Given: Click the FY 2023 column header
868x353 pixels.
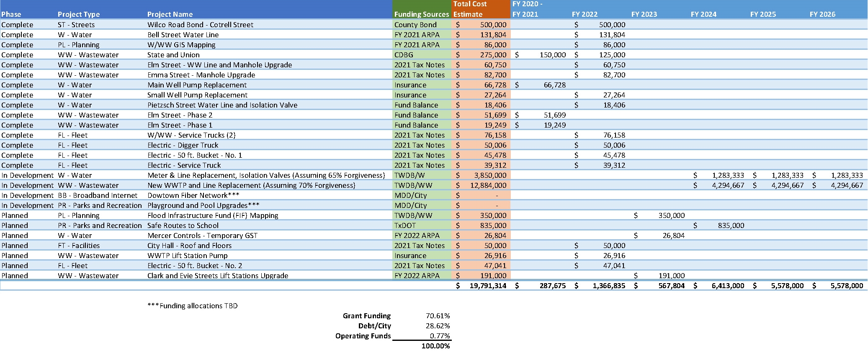Looking at the screenshot, I should pyautogui.click(x=644, y=14).
